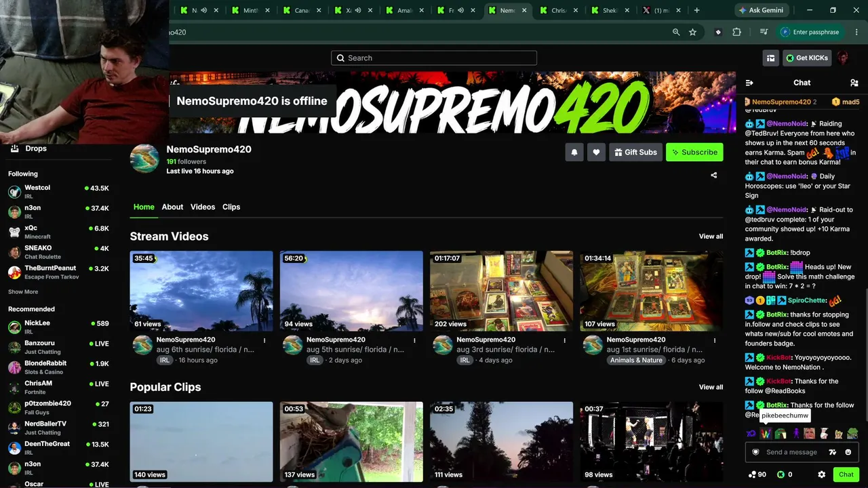This screenshot has height=488, width=868.
Task: Expand the Following list with Show More
Action: tap(23, 292)
